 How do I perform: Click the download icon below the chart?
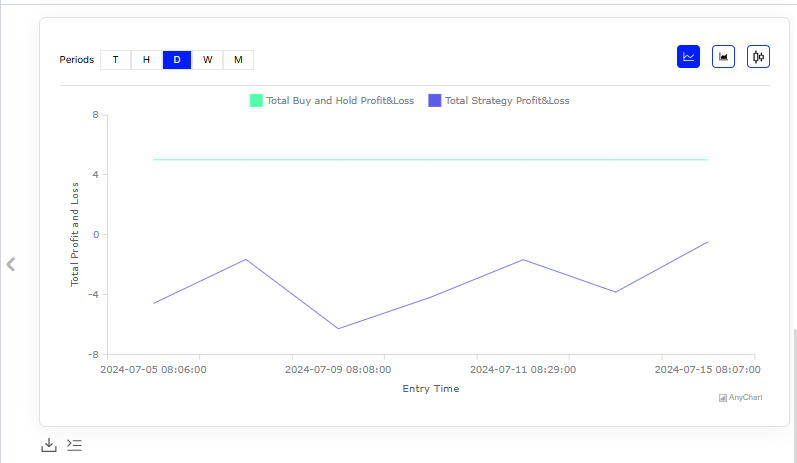click(48, 445)
